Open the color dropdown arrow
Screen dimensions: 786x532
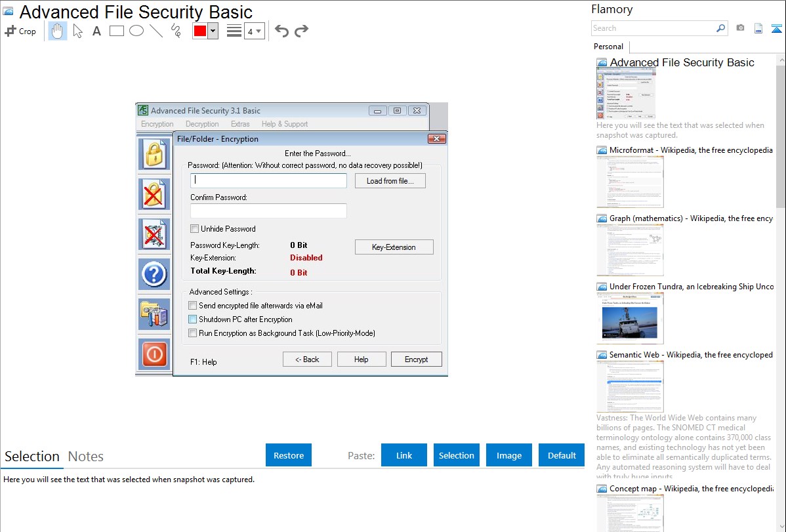point(213,31)
